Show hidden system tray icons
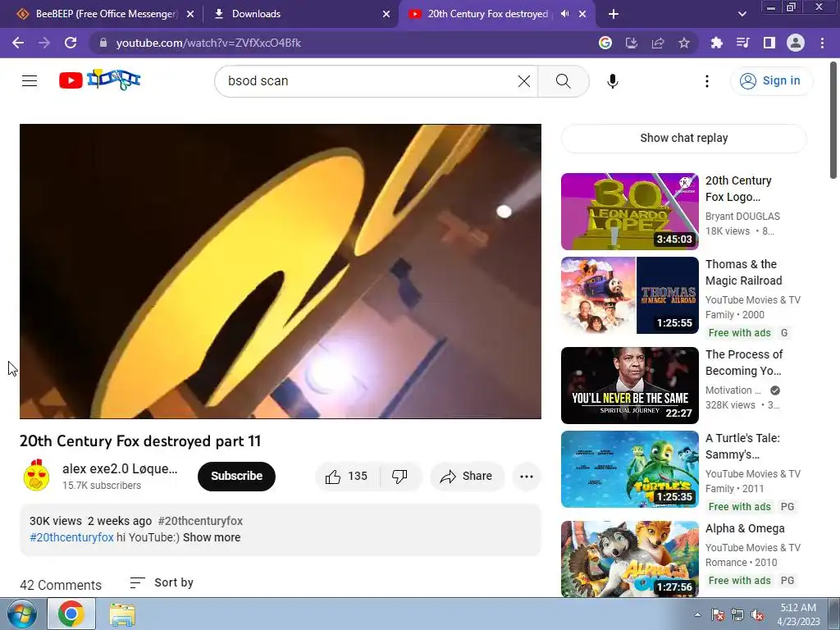Image resolution: width=840 pixels, height=630 pixels. pos(697,614)
